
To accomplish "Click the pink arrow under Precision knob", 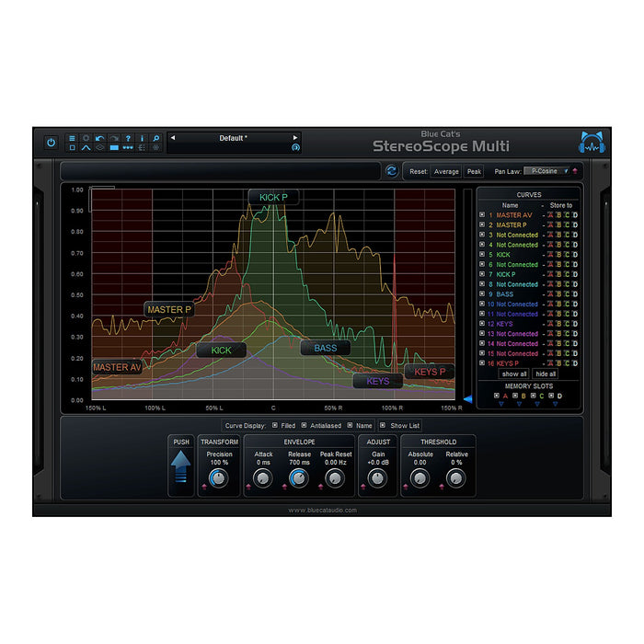I will pyautogui.click(x=204, y=487).
